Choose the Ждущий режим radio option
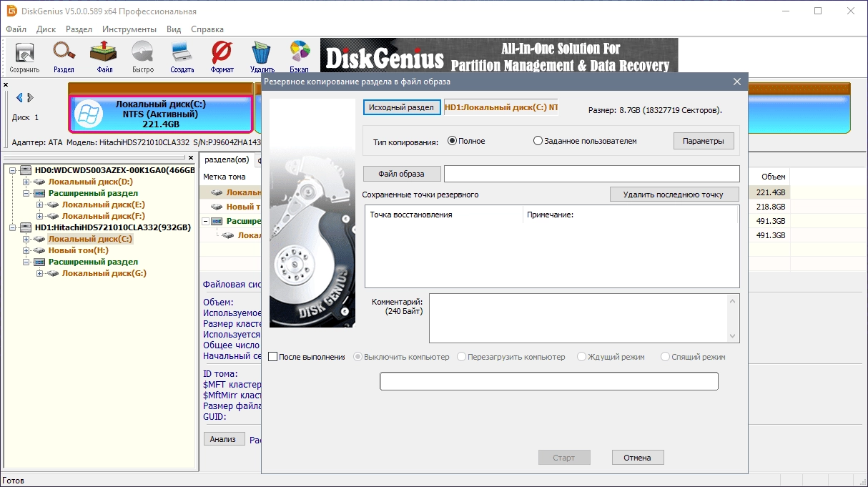Image resolution: width=868 pixels, height=487 pixels. pos(581,357)
